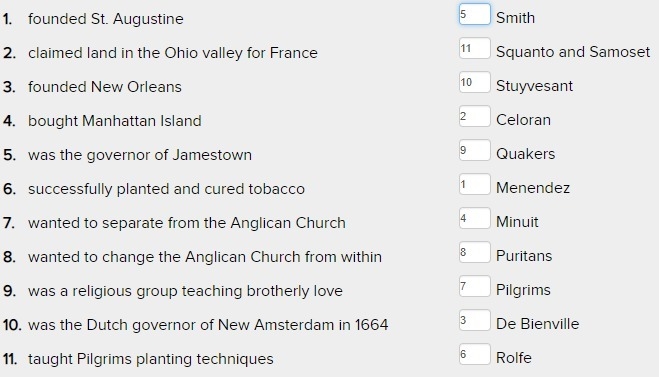Focus the number field for Stuyvesant
The height and width of the screenshot is (377, 659).
click(474, 82)
